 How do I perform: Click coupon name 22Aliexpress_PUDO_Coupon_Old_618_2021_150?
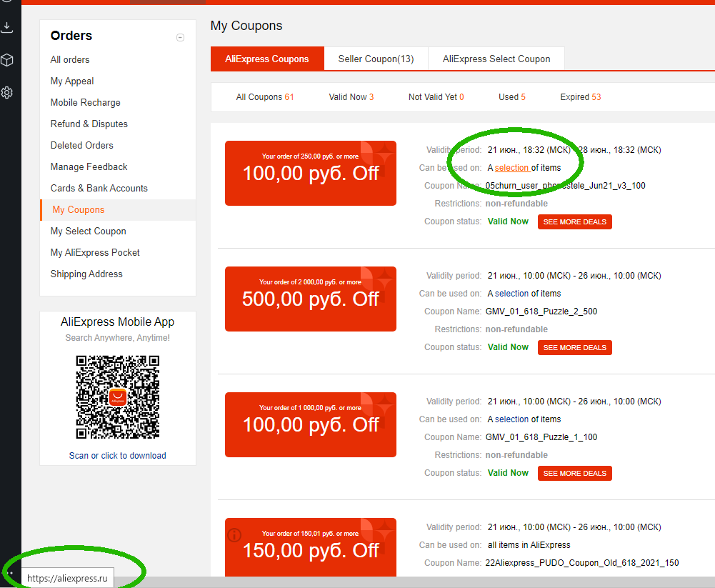tap(582, 563)
